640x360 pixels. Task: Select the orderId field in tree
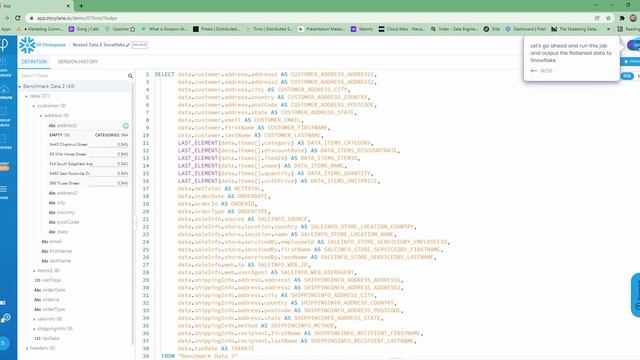tap(47, 300)
